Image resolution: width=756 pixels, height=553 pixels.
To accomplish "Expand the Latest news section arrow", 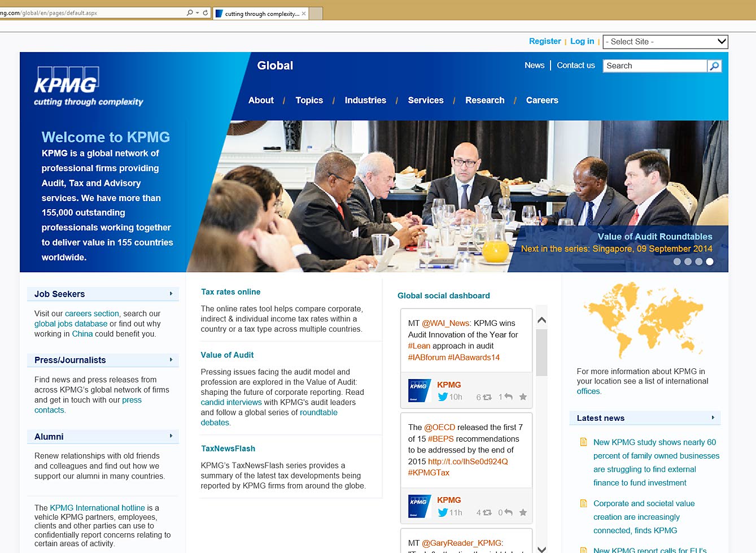I will pos(713,417).
